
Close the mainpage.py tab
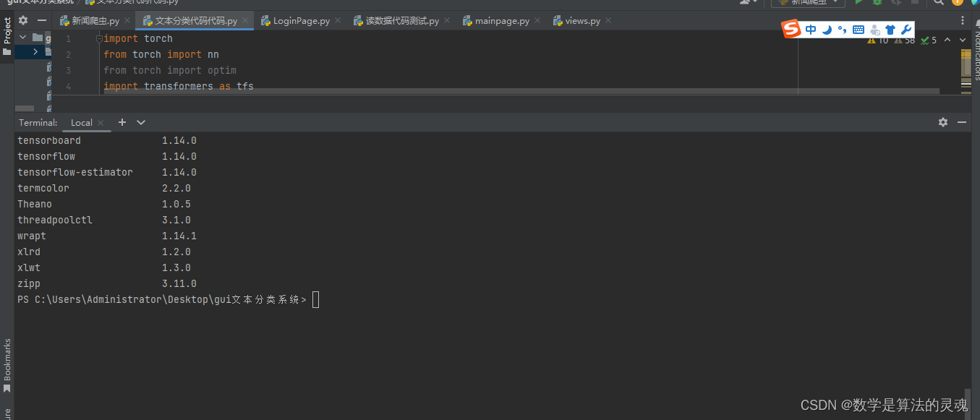(x=537, y=21)
